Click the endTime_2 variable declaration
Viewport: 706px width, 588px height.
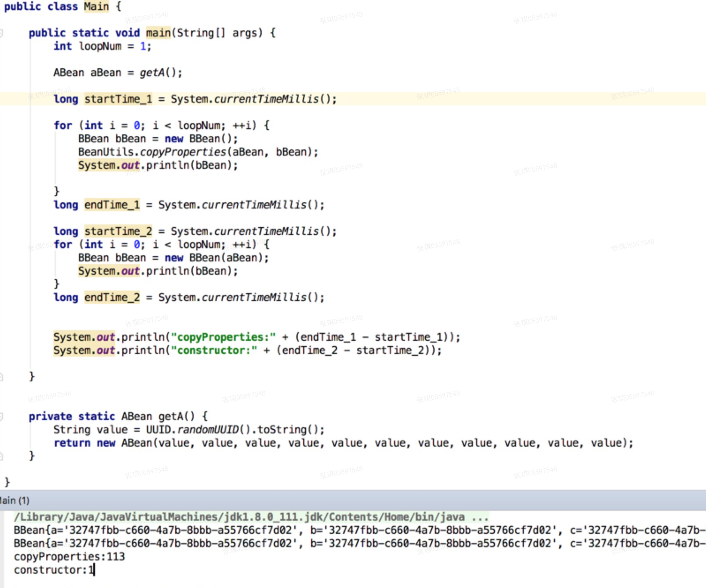112,298
